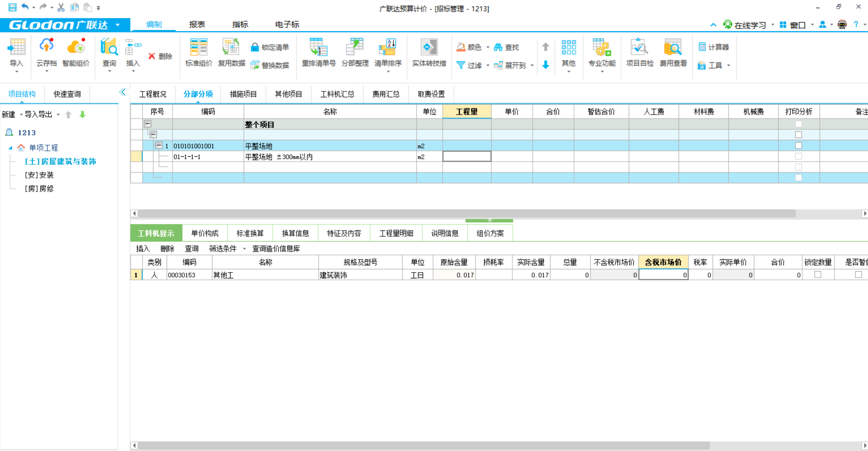Image resolution: width=868 pixels, height=451 pixels.
Task: Click the cut scissors icon
Action: (61, 7)
